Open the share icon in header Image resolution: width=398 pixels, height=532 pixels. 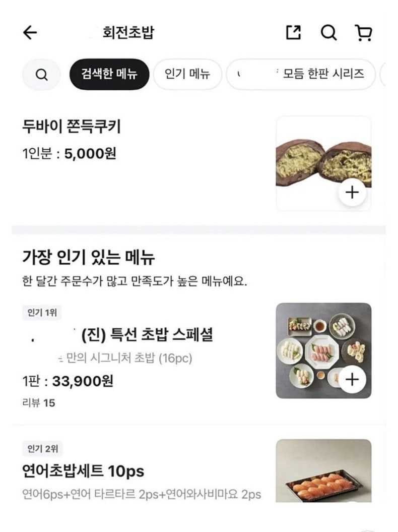(x=293, y=33)
